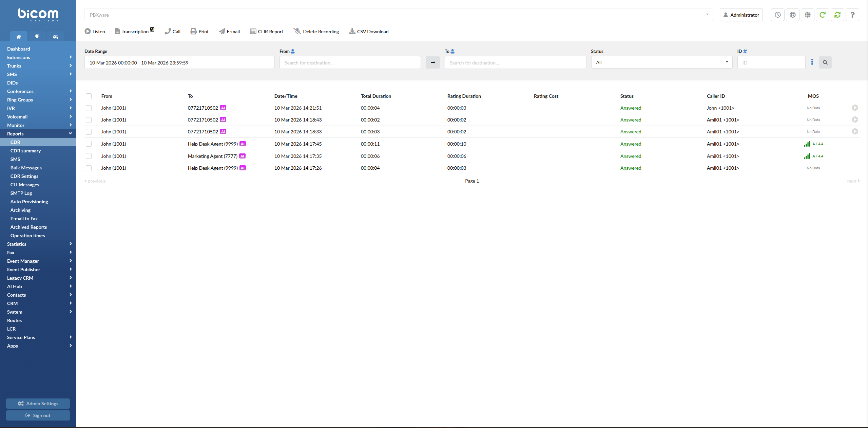Check the 14:21:51 call row checkbox

click(89, 108)
